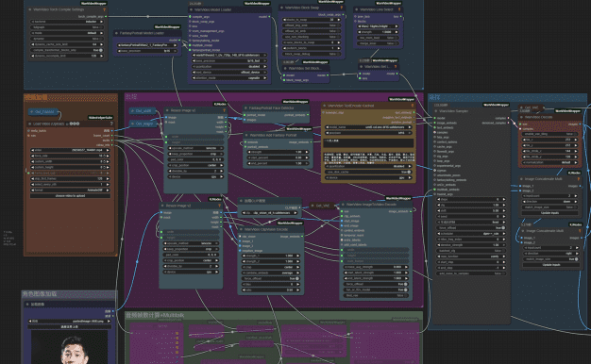The height and width of the screenshot is (364, 591).
Task: Collapse the WanVideo Block Swap node
Action: pos(281,8)
